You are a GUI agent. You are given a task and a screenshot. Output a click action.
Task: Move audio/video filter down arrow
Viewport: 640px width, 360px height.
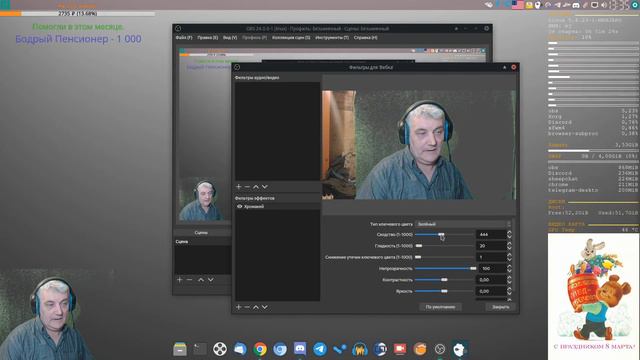pos(265,187)
